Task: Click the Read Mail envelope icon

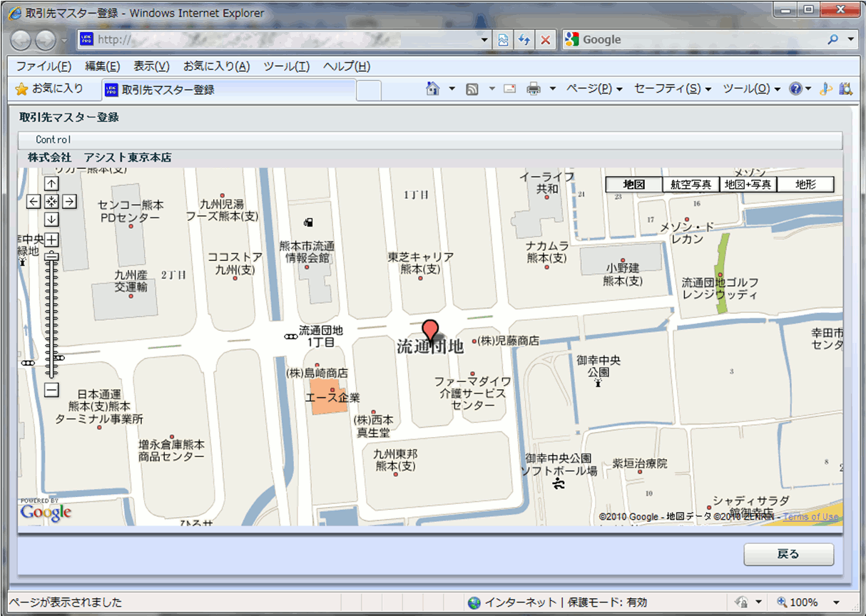Action: click(509, 89)
